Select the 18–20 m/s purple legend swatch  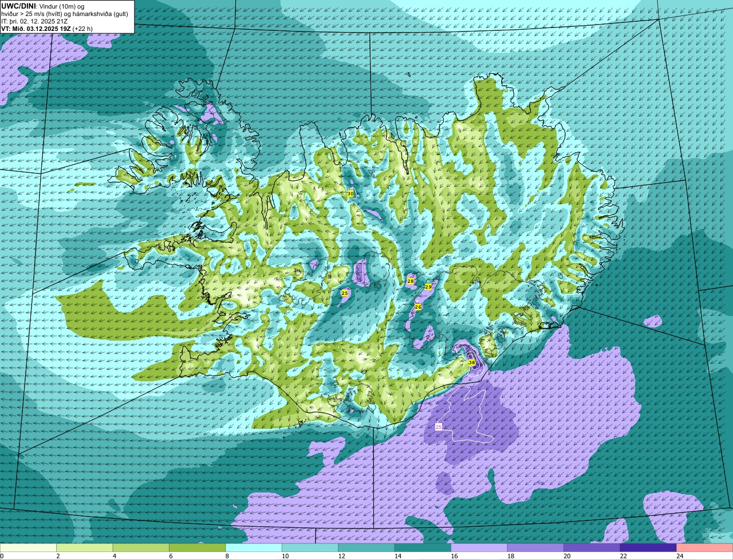pyautogui.click(x=536, y=547)
